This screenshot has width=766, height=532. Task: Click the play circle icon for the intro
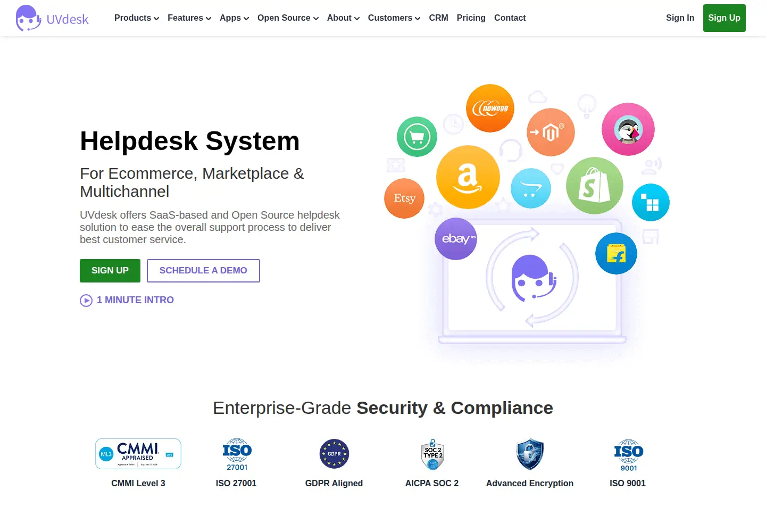86,301
